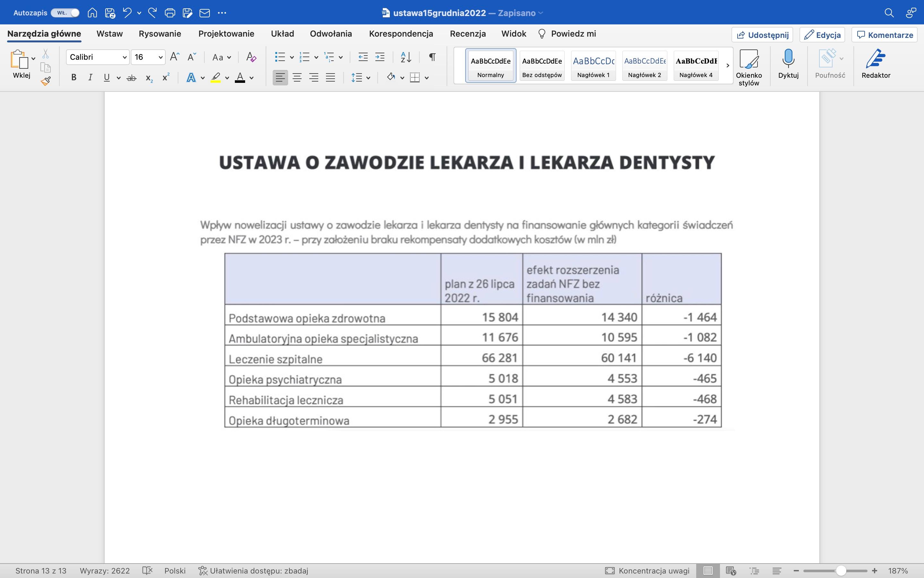Decrease font size with smaller A icon
Image resolution: width=924 pixels, height=578 pixels.
pos(192,57)
